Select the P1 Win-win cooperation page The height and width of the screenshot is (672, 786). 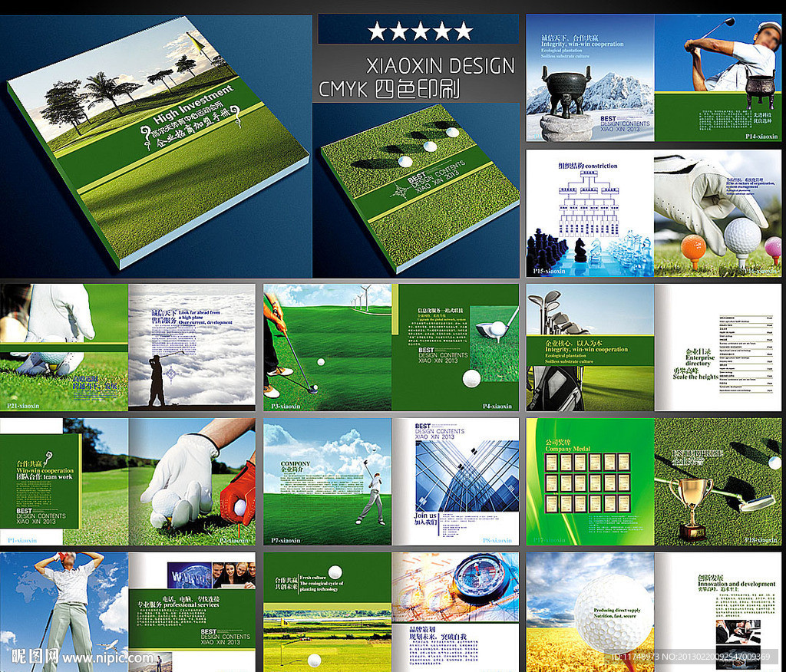pyautogui.click(x=64, y=482)
